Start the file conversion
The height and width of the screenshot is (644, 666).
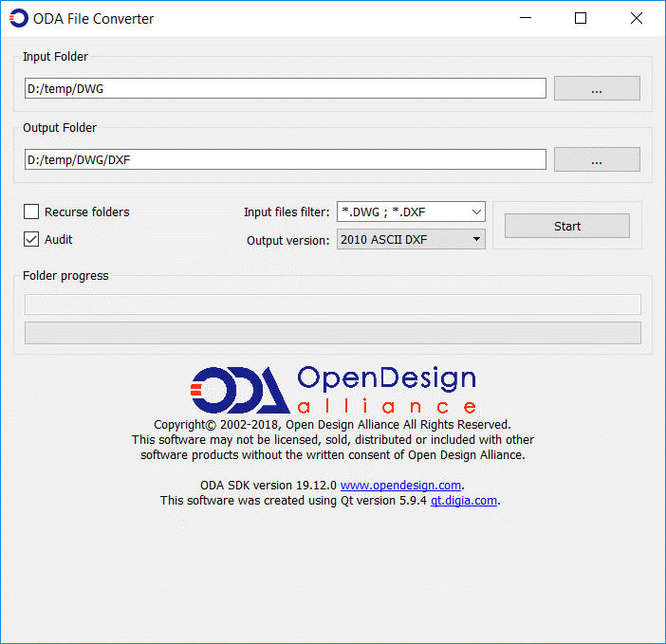click(567, 226)
